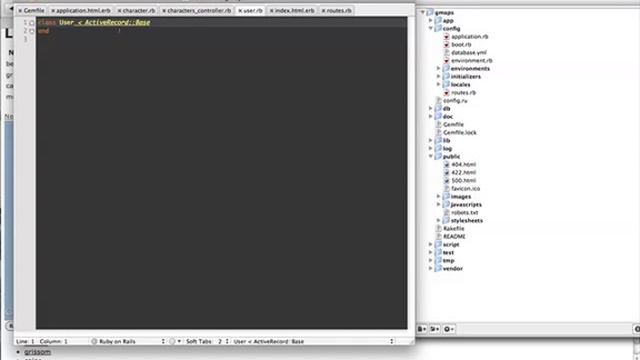Screen dimensions: 640x360
Task: Collapse the public folder
Action: pyautogui.click(x=431, y=156)
